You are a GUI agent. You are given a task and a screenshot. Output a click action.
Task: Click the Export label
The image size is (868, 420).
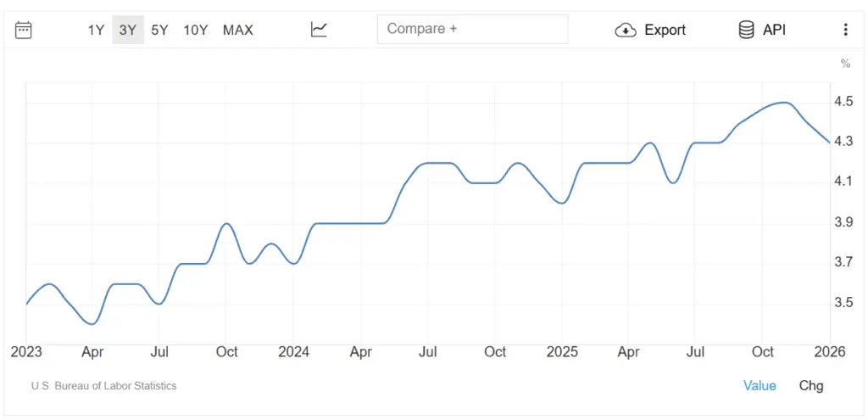tap(665, 30)
